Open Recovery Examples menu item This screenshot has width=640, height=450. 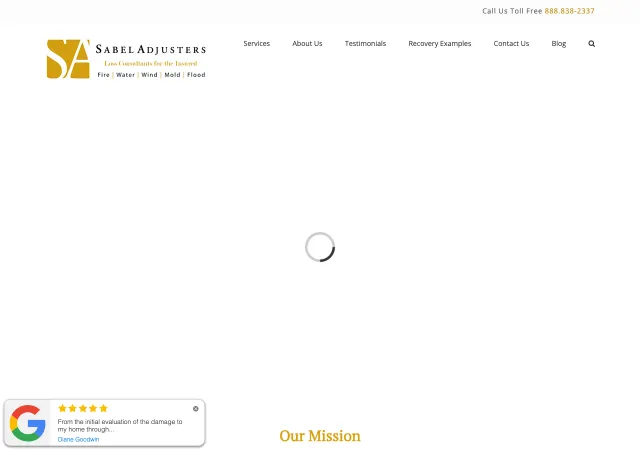click(x=440, y=43)
